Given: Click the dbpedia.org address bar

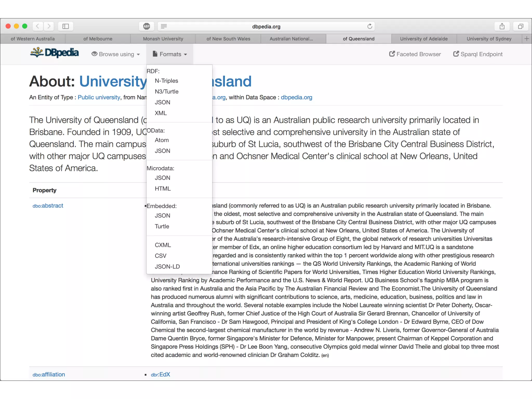Looking at the screenshot, I should tap(266, 26).
